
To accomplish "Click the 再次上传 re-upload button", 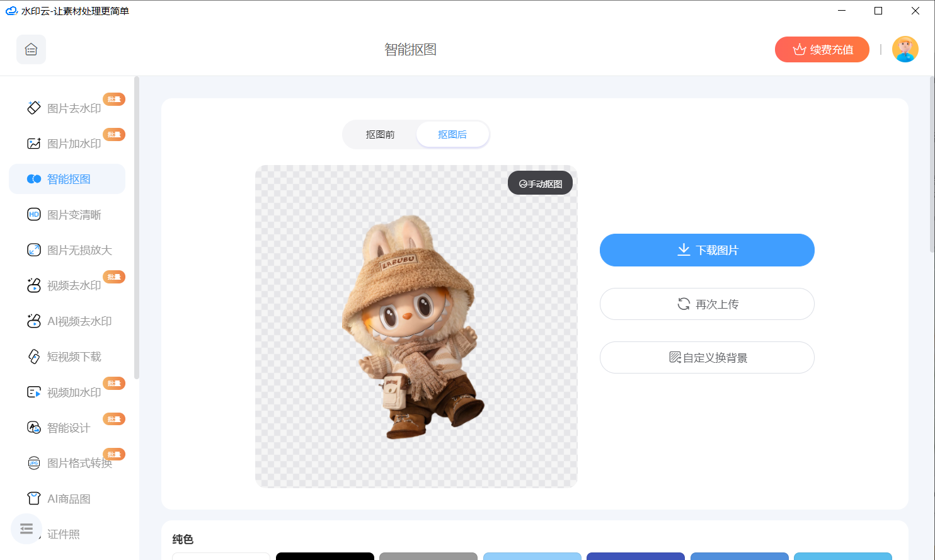I will click(x=707, y=304).
